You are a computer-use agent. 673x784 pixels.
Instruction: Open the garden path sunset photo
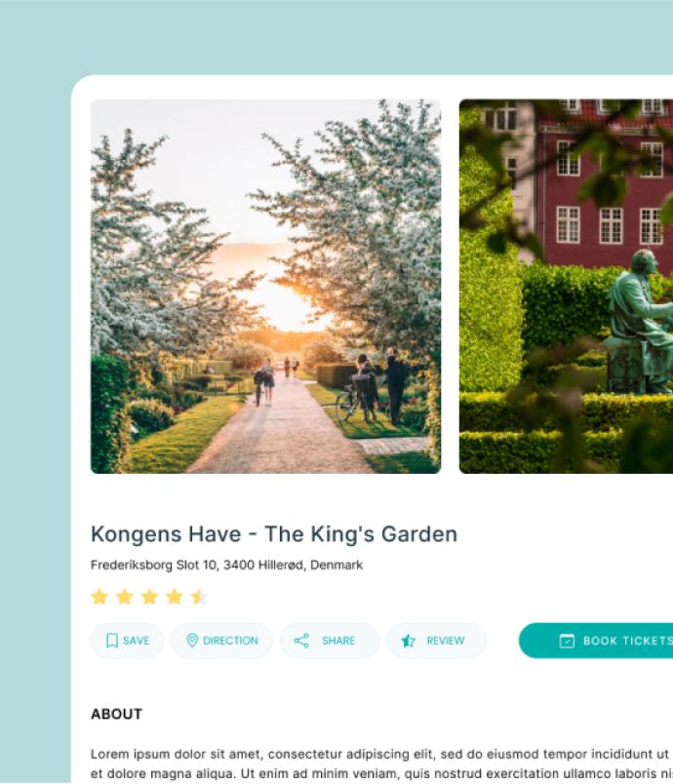(x=265, y=286)
